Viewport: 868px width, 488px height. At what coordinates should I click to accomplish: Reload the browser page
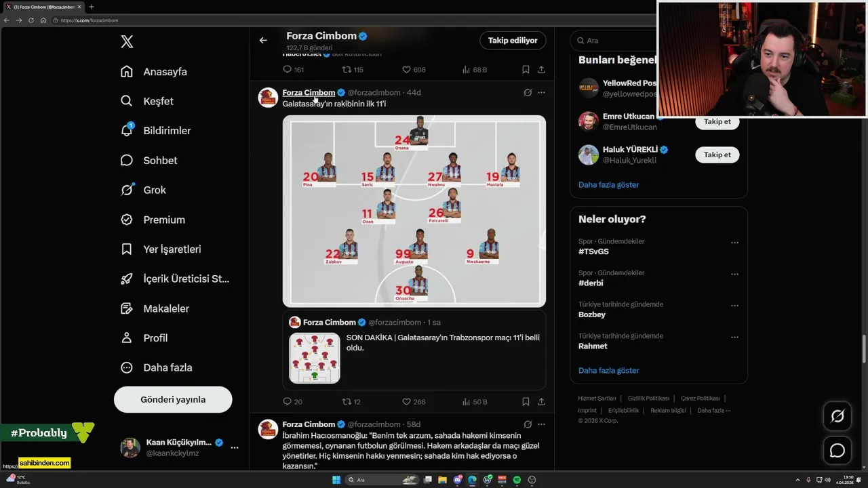point(31,20)
